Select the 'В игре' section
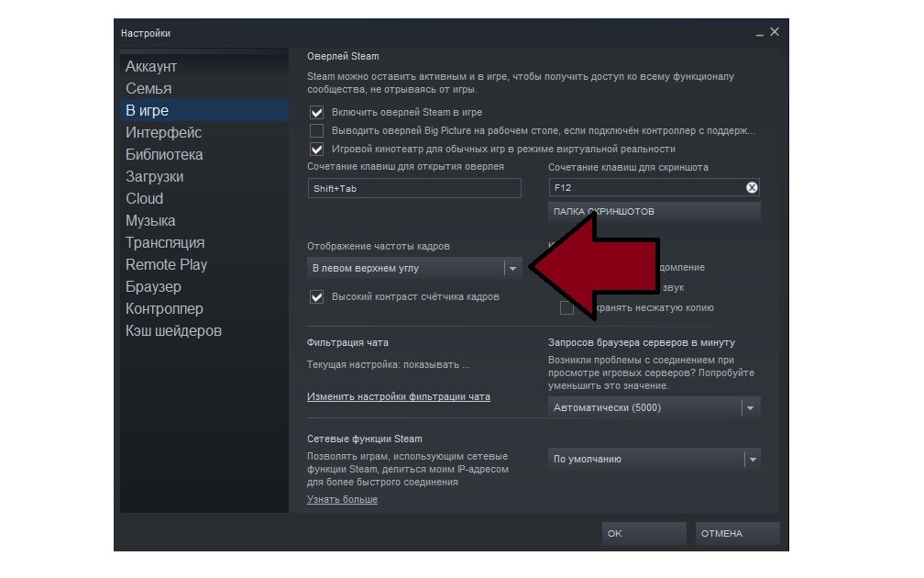Viewport: 924px width, 578px height. click(204, 110)
